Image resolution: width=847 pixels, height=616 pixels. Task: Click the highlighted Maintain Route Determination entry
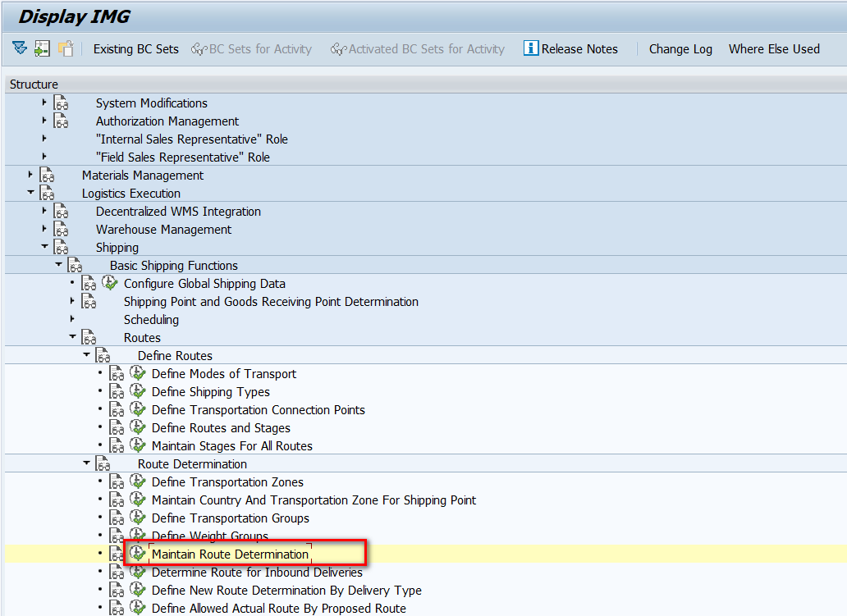click(230, 554)
